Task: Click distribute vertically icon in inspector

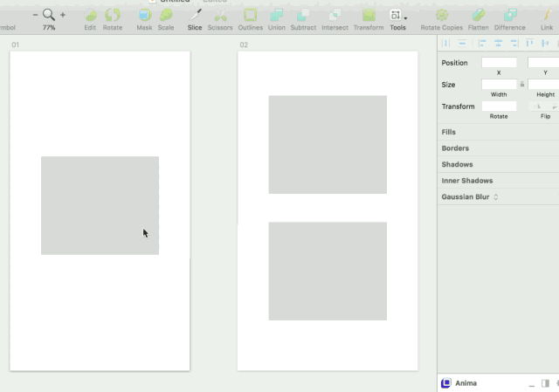Action: click(x=462, y=44)
